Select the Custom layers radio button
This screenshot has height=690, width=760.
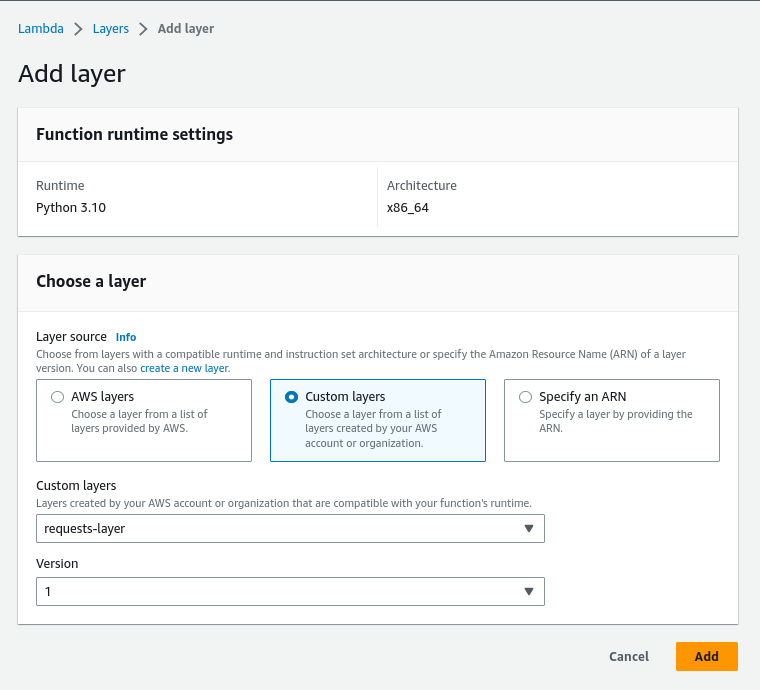[291, 397]
